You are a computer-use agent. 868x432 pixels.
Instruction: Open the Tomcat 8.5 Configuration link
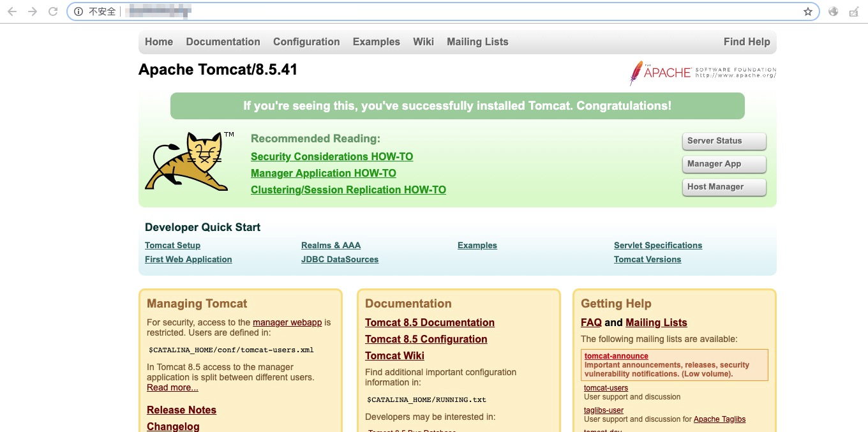[x=426, y=339]
